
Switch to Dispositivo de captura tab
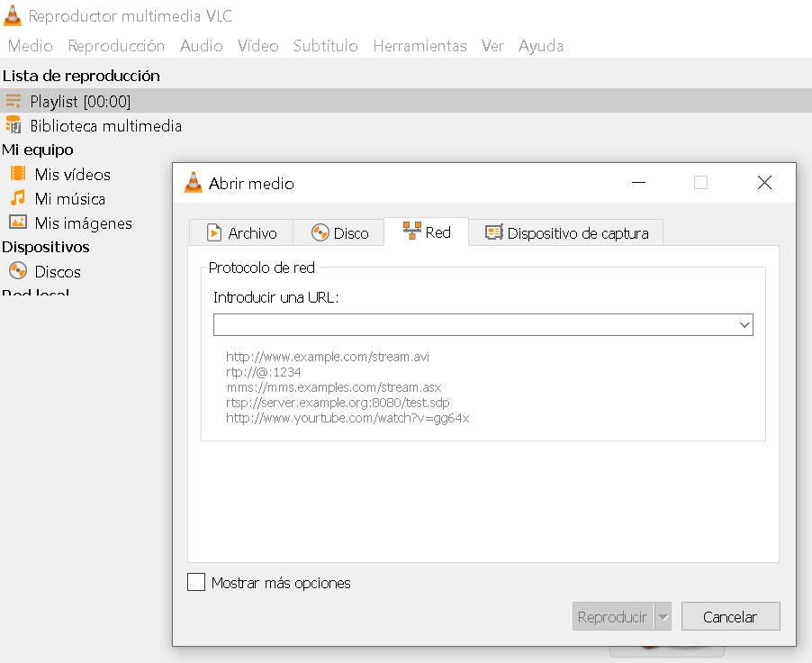click(566, 232)
